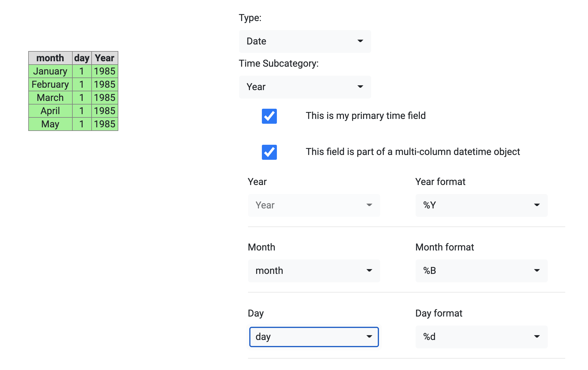Click the 1985 cell in the May row
The width and height of the screenshot is (588, 370).
pos(105,124)
